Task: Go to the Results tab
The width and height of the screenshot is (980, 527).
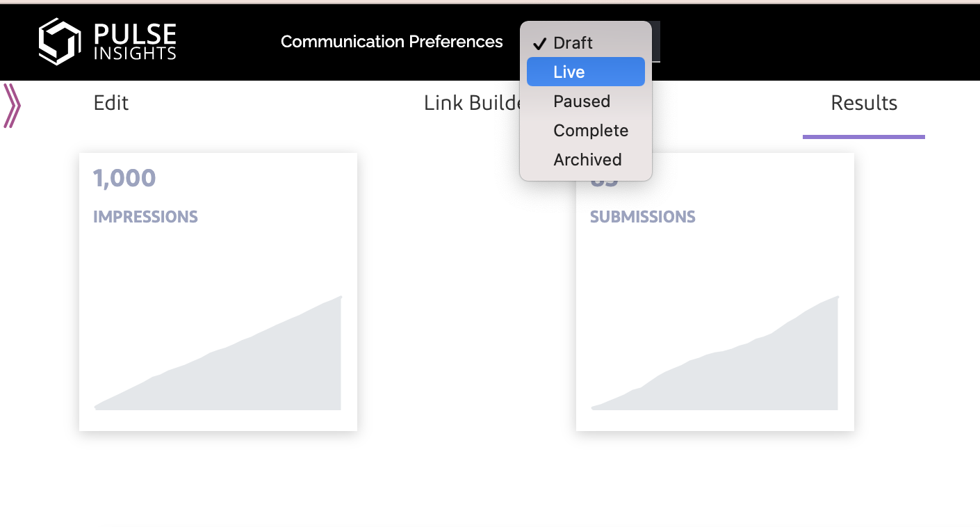Action: click(864, 104)
